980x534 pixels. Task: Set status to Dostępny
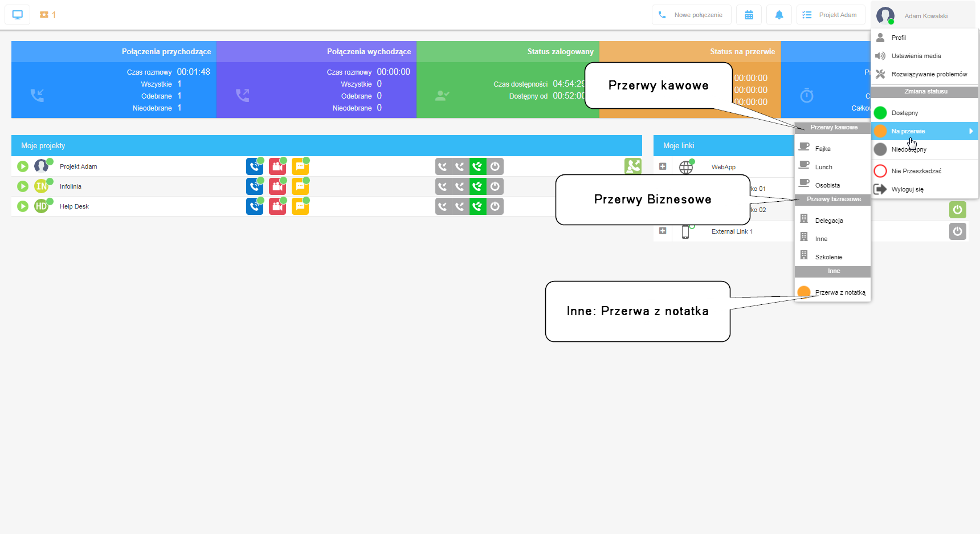coord(925,113)
